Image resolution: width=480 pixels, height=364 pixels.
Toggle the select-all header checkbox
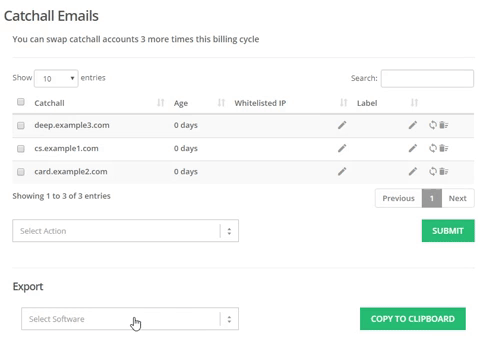(x=21, y=102)
